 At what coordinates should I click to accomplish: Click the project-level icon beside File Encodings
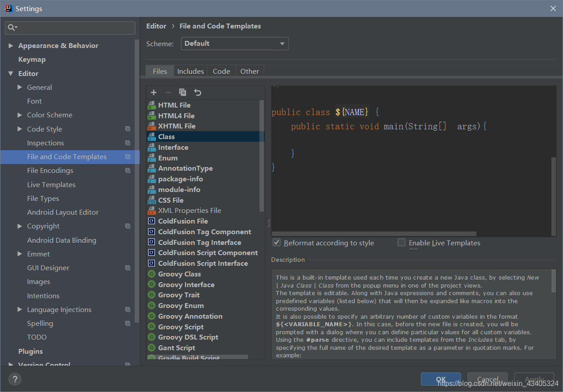click(x=128, y=171)
